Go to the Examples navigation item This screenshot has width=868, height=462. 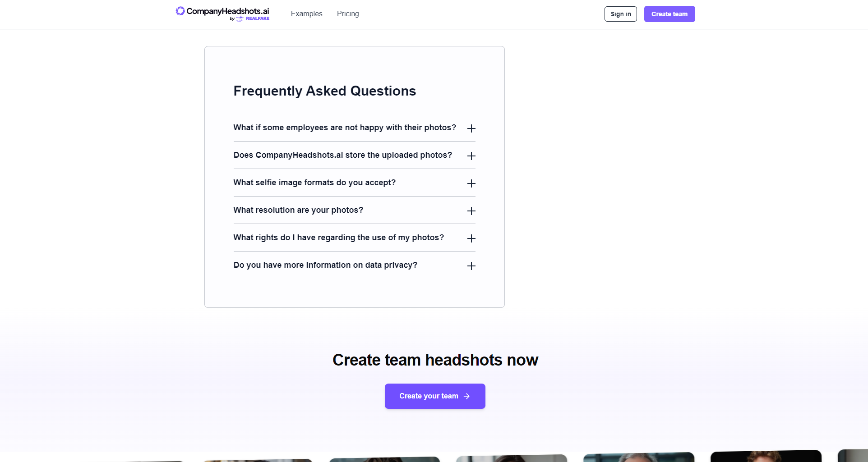click(306, 14)
